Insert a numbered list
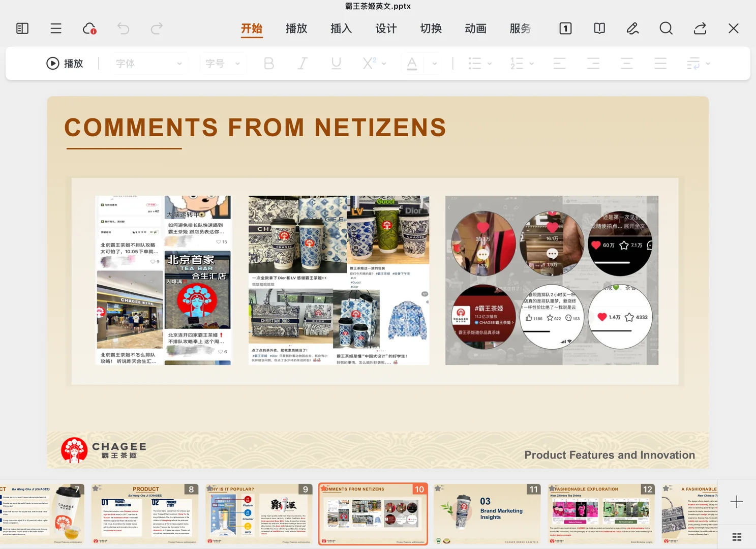Screen dimensions: 756x549 517,64
